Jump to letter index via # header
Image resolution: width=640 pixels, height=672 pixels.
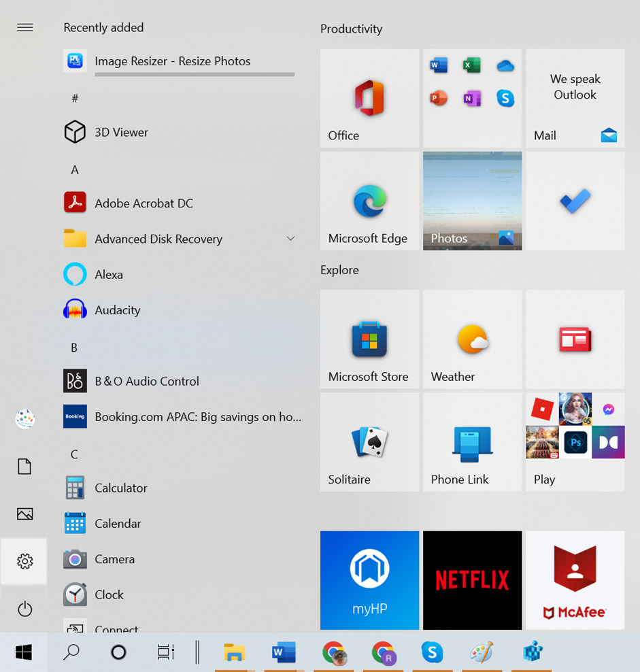click(x=75, y=99)
